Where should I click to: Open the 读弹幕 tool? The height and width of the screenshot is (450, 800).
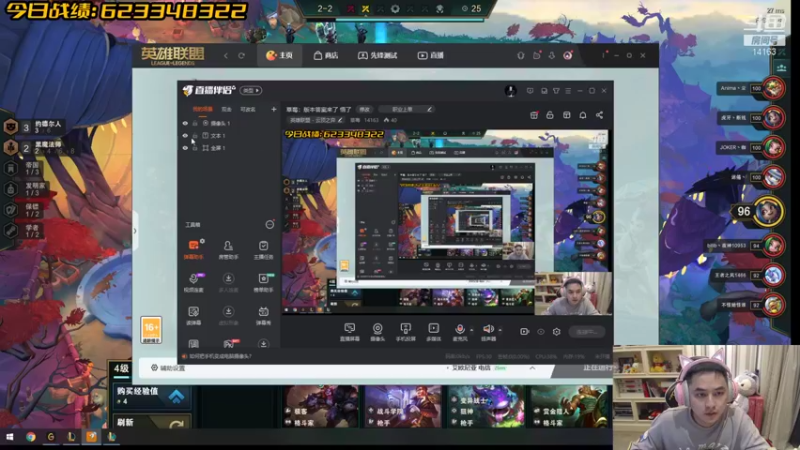193,315
